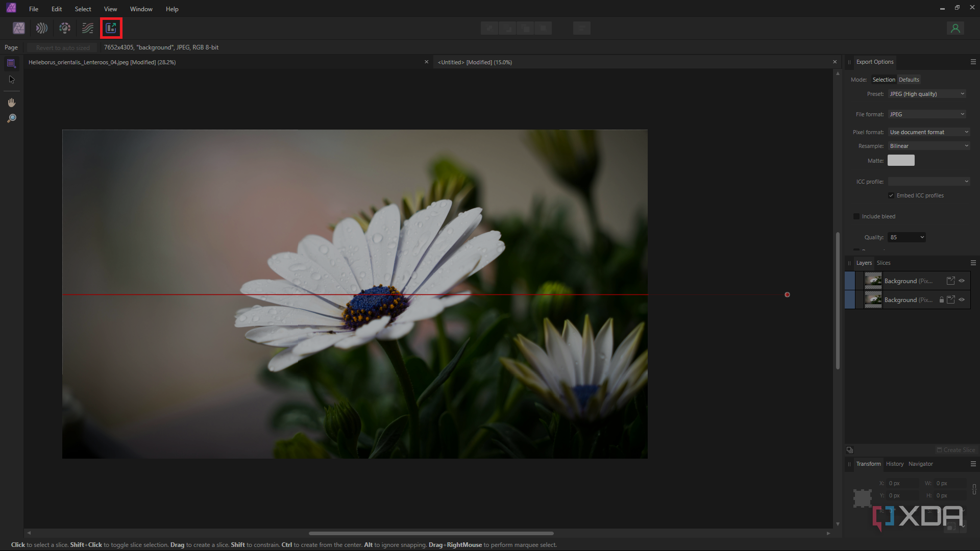
Task: Open the View menu
Action: [110, 9]
